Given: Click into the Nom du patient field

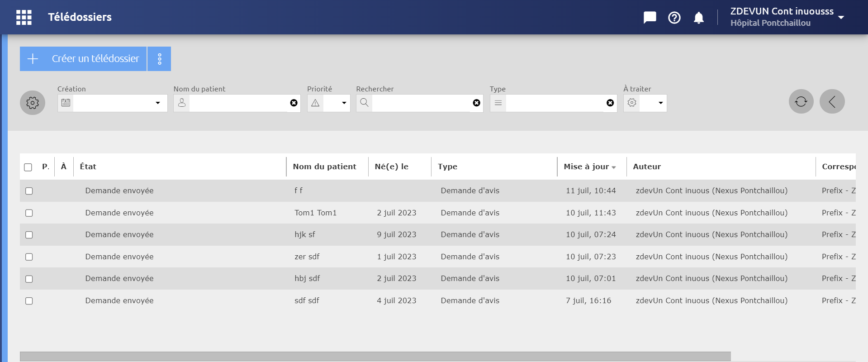Looking at the screenshot, I should click(239, 103).
